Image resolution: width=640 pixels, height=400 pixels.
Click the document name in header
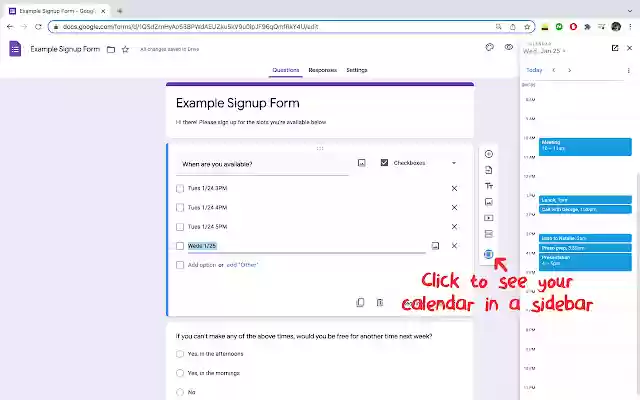point(65,49)
